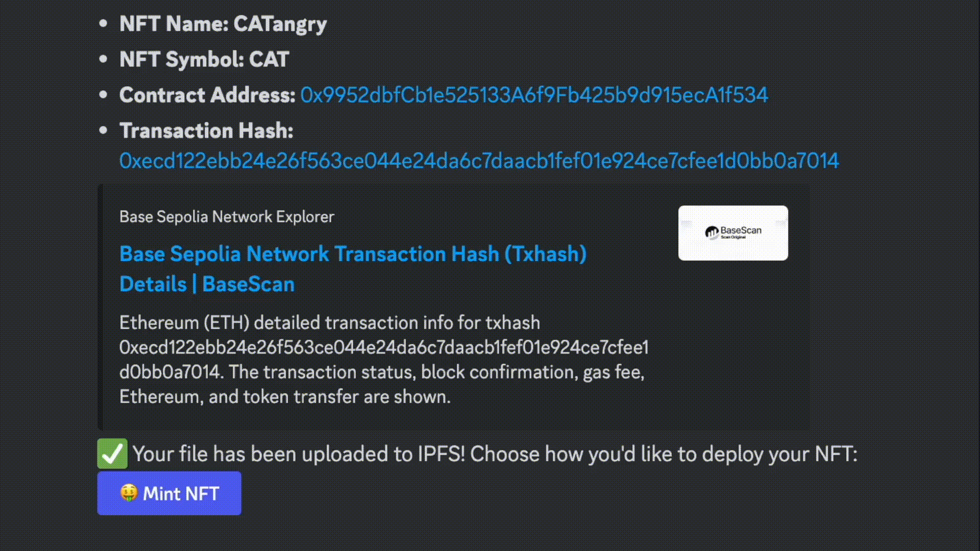The width and height of the screenshot is (980, 551).
Task: Click the embed description txhash text
Action: [384, 360]
